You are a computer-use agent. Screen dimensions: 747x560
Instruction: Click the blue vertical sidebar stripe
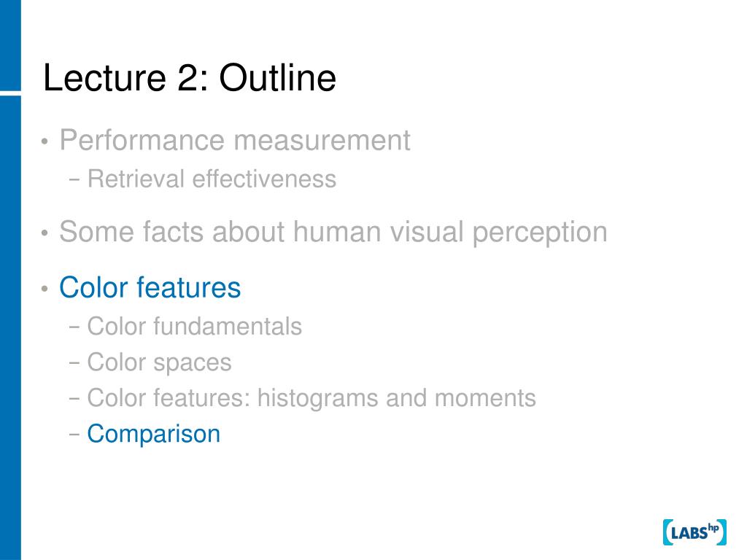tap(10, 327)
